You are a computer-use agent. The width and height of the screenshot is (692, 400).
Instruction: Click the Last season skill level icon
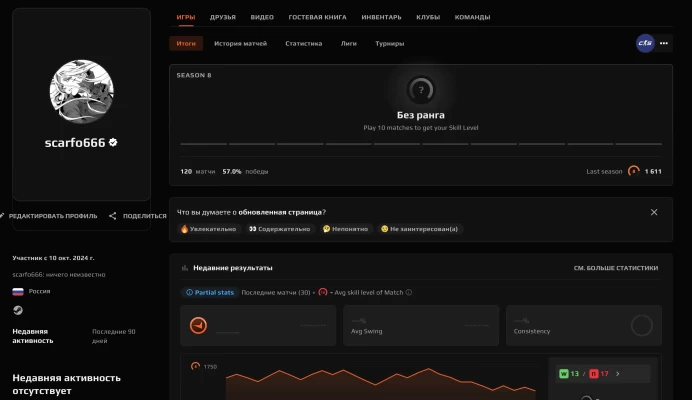click(634, 171)
